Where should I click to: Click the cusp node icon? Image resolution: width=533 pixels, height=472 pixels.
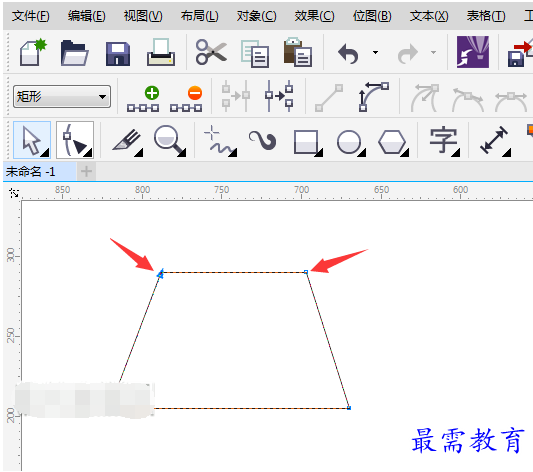pyautogui.click(x=425, y=98)
